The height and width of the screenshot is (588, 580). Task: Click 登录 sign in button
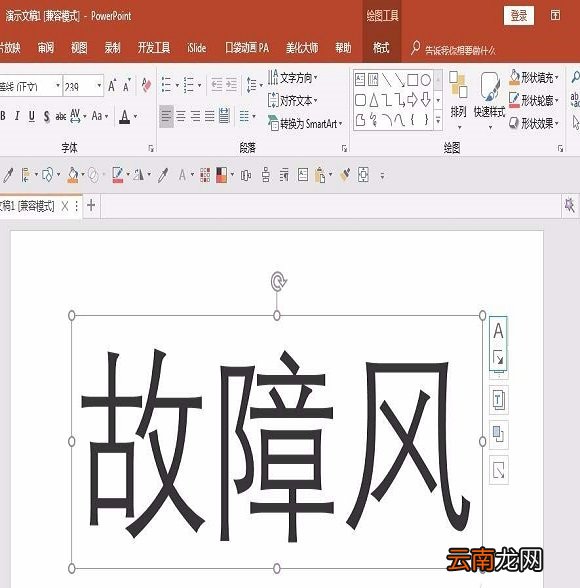519,16
